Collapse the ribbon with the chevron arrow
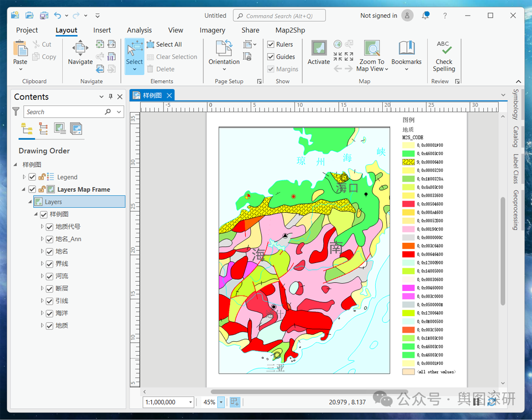Screen dimensions: 532x420 point(518,81)
